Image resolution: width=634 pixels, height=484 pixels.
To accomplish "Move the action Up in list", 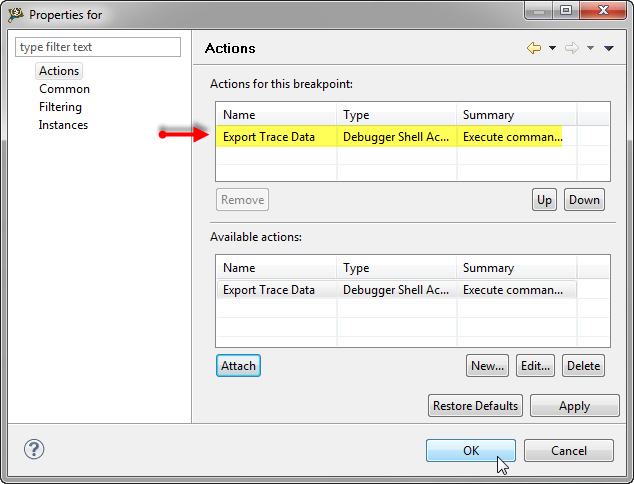I will pyautogui.click(x=544, y=199).
